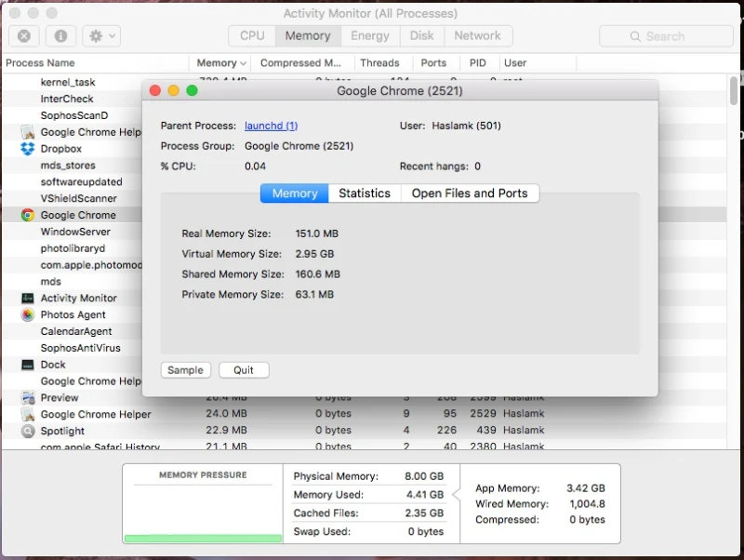Screen dimensions: 744x560
Task: Switch to the Energy tab
Action: point(370,35)
